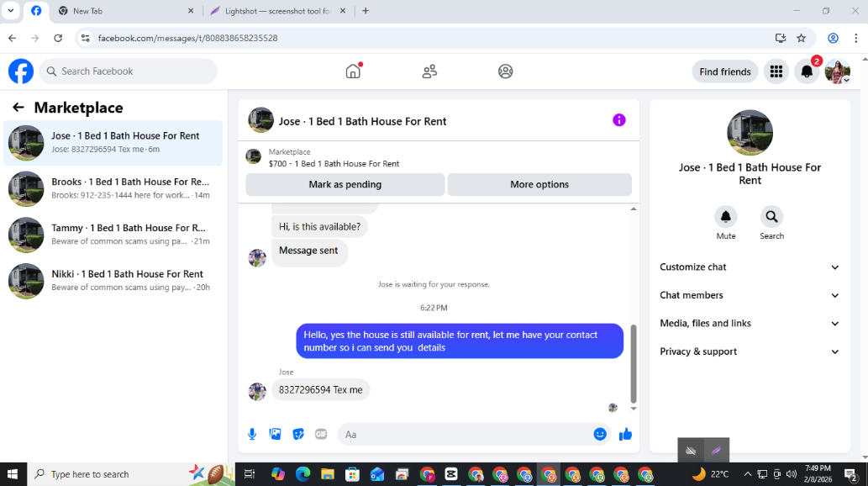Image resolution: width=868 pixels, height=486 pixels.
Task: Open File Explorer from taskbar
Action: coord(328,474)
